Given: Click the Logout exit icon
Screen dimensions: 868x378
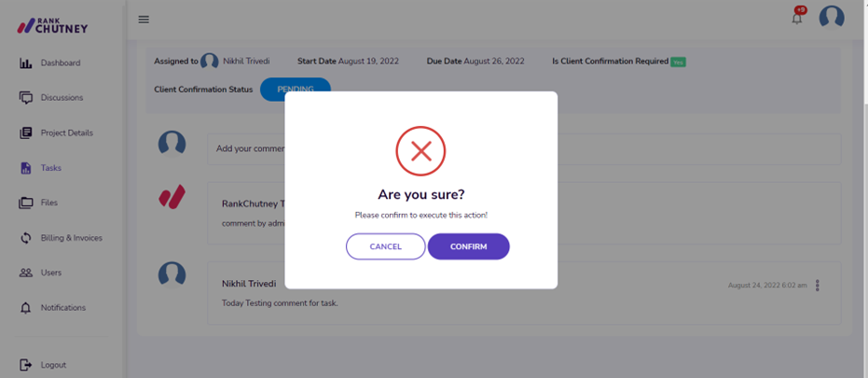Looking at the screenshot, I should (25, 365).
